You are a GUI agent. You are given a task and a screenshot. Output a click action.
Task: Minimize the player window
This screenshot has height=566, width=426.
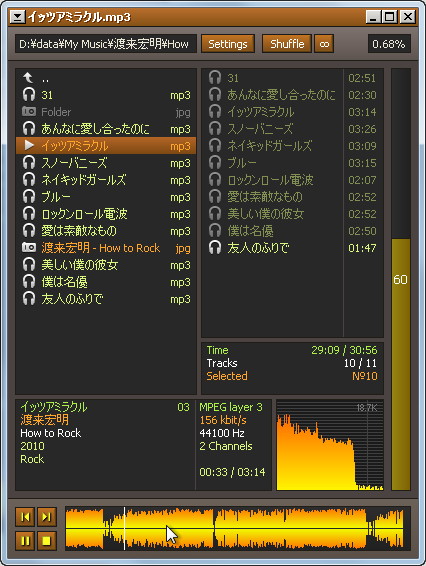click(x=373, y=17)
